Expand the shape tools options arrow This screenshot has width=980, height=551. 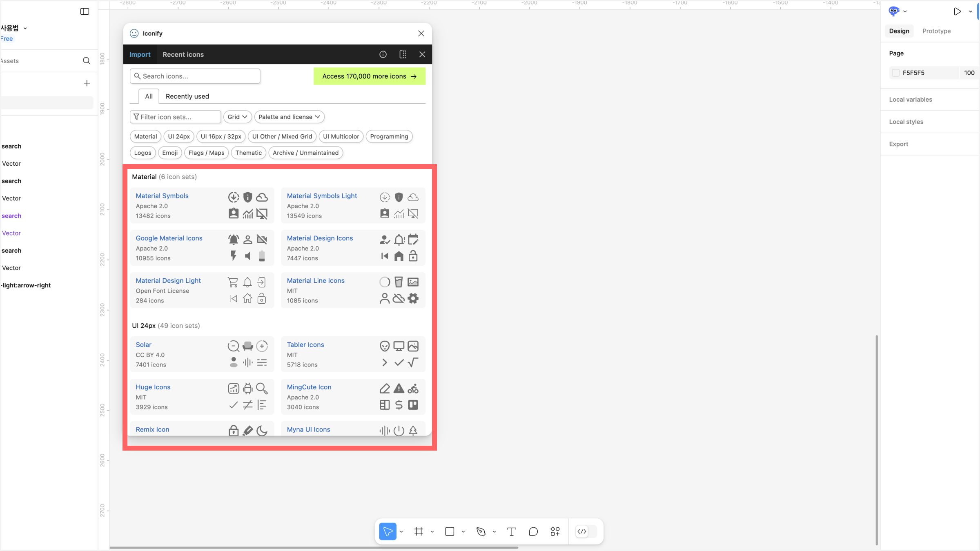463,531
